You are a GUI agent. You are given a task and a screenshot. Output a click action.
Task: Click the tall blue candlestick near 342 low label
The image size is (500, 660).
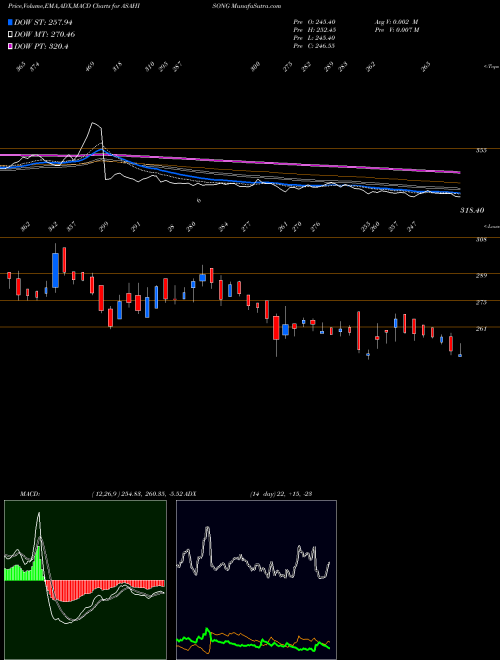[x=55, y=270]
